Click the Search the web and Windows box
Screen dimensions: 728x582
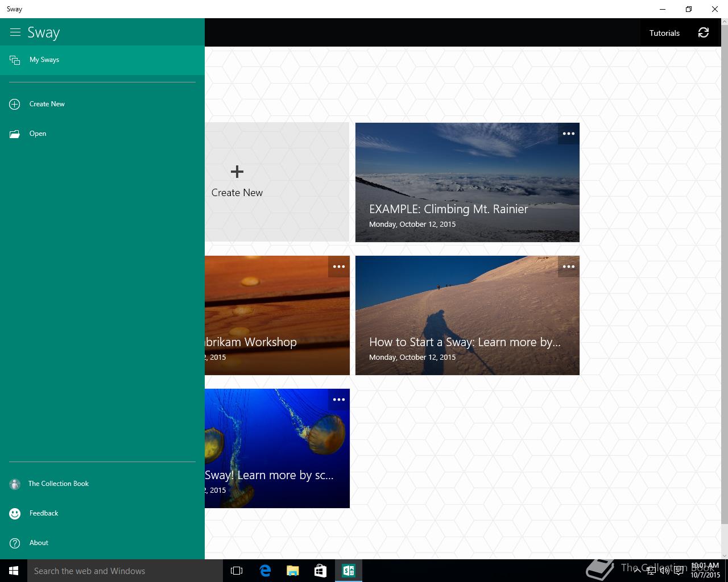125,571
